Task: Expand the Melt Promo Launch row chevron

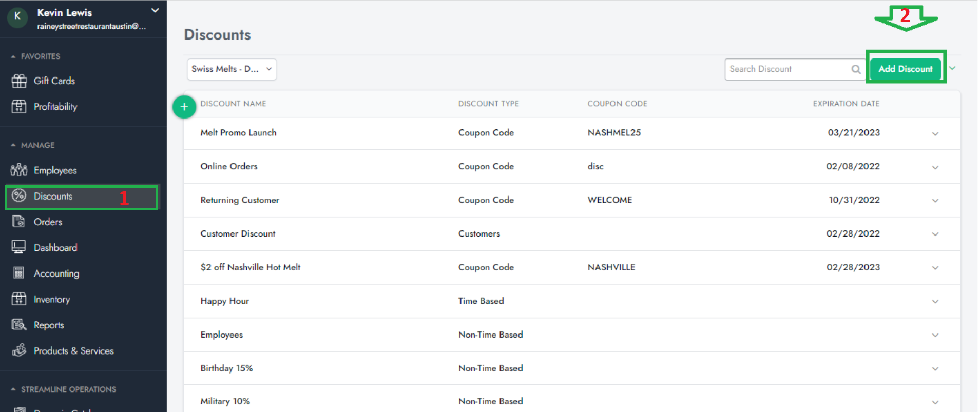Action: (935, 133)
